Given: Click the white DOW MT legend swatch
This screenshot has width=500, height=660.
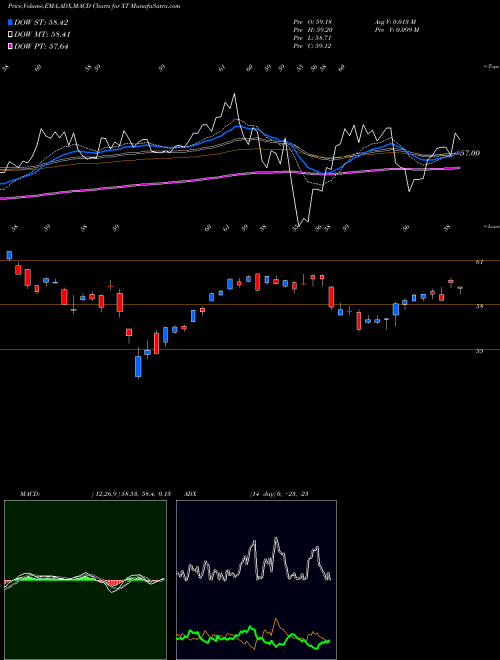Looking at the screenshot, I should pos(11,35).
